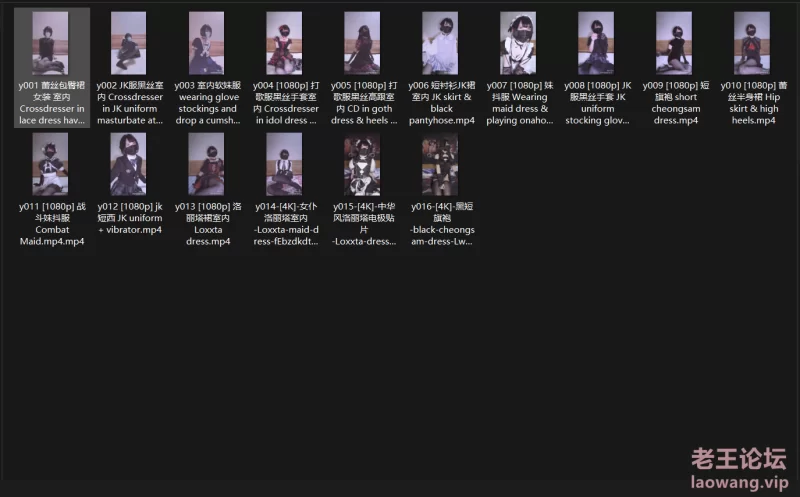Select the y011 Combat Maid.mp4 thumbnail

pos(51,164)
